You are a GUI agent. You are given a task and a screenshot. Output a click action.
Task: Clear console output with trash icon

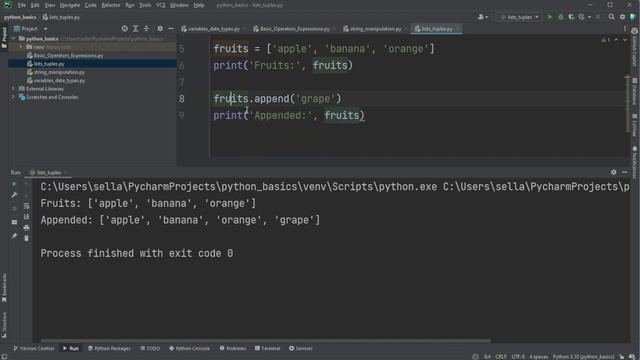27,238
